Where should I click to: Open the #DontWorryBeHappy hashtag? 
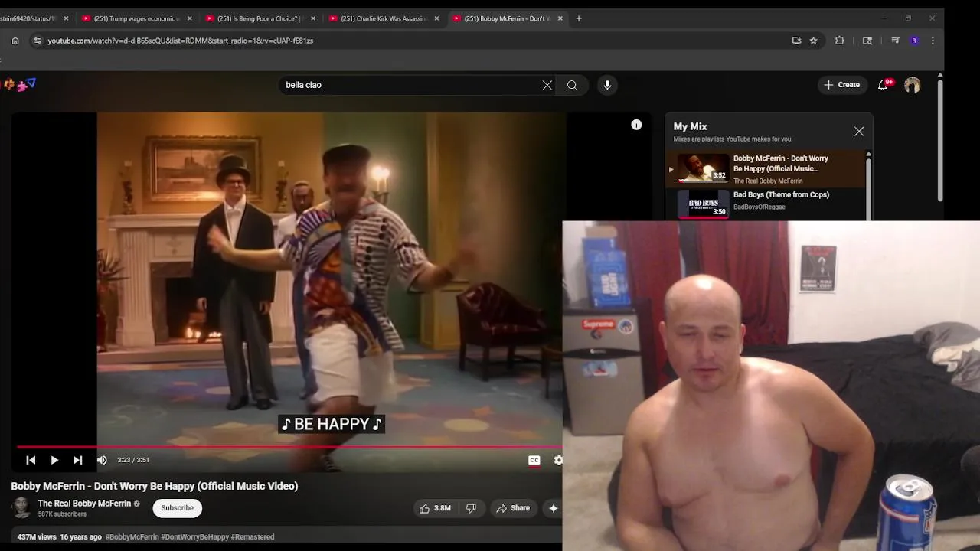pos(194,537)
